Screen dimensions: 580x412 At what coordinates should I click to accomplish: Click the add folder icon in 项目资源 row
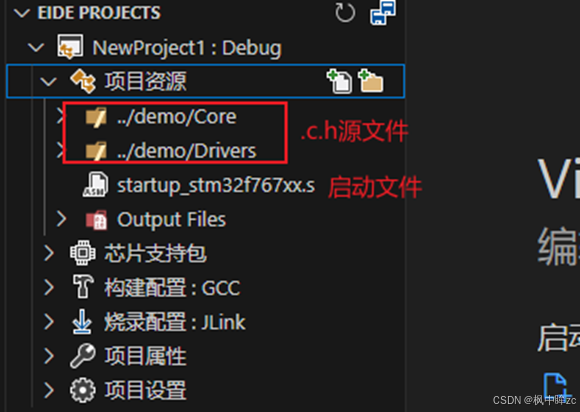[x=371, y=81]
